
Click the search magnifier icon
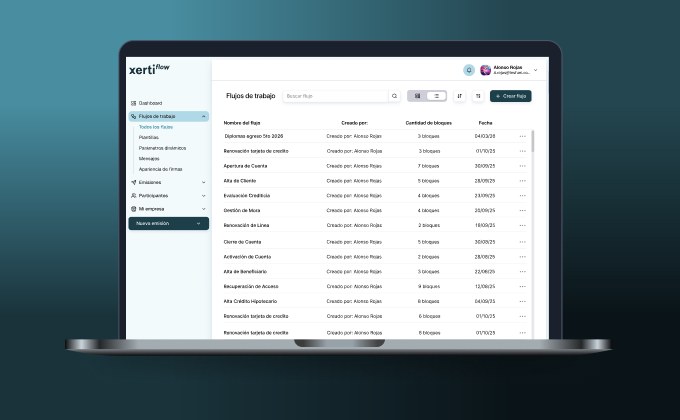click(394, 96)
